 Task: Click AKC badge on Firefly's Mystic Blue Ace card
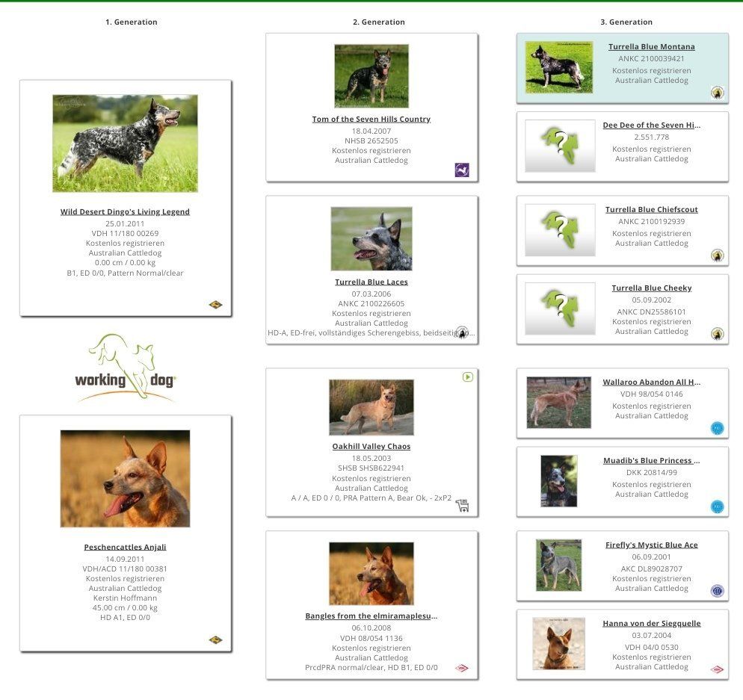point(718,591)
